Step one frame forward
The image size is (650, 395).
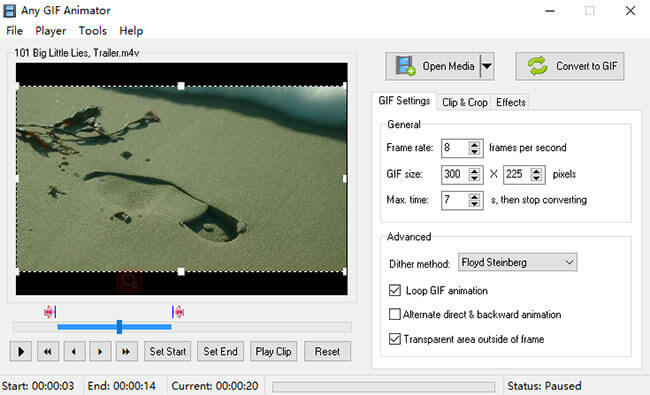pyautogui.click(x=100, y=351)
